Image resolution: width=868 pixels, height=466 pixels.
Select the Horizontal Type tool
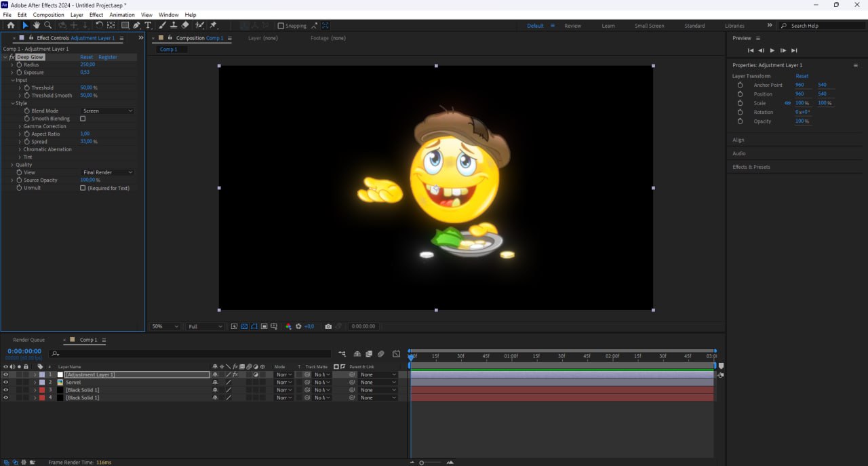148,26
